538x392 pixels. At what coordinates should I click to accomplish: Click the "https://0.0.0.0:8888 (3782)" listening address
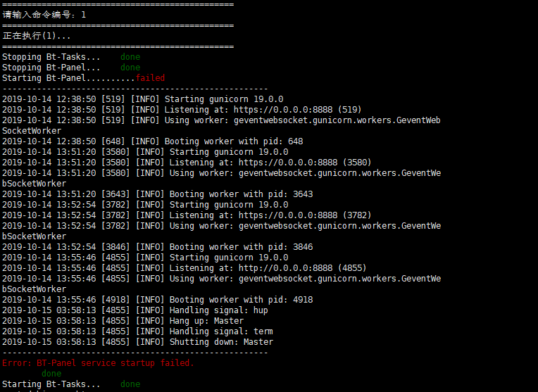(x=305, y=215)
